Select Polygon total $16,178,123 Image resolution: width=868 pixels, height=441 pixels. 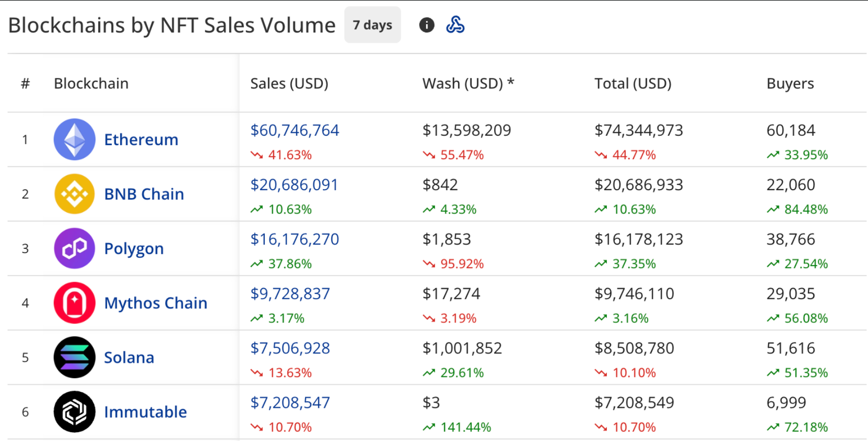[x=639, y=239]
